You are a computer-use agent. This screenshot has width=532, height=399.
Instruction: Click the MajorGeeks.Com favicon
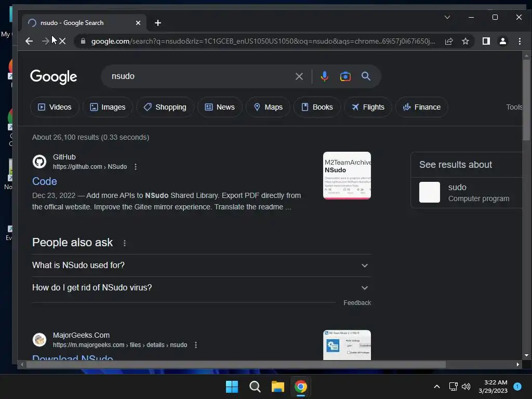(x=39, y=340)
